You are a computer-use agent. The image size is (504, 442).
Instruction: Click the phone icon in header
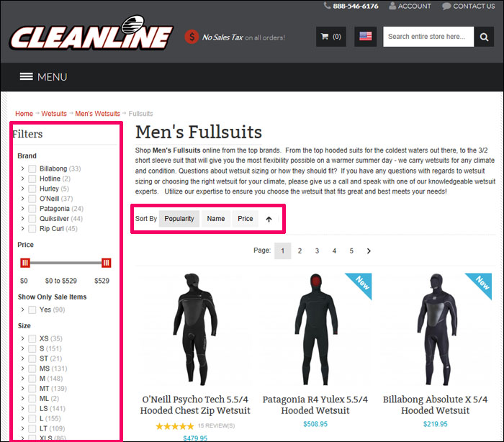tap(327, 6)
